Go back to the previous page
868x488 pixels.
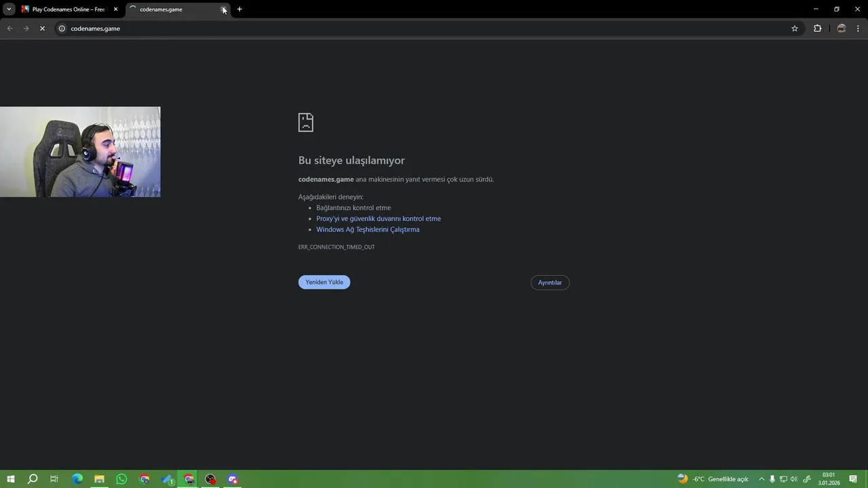[10, 28]
